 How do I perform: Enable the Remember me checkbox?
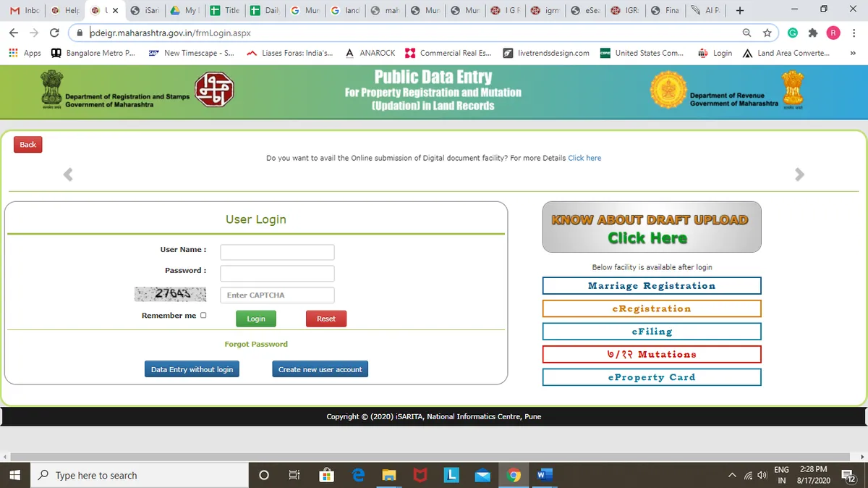[x=203, y=315]
